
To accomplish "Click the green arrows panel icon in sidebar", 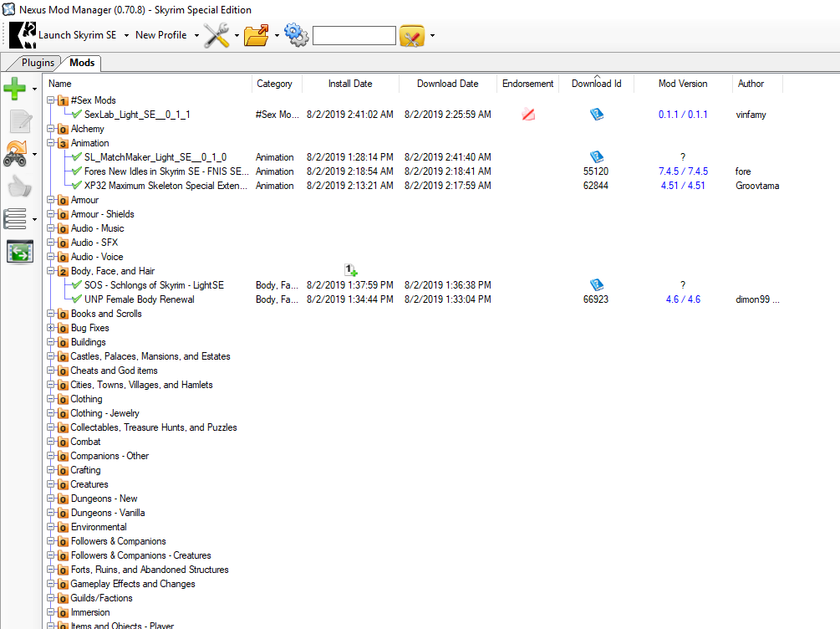I will [x=20, y=252].
